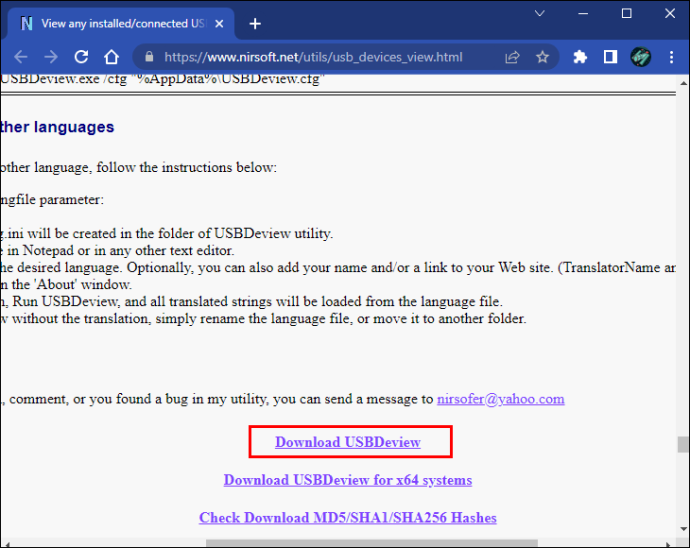Click the horizontal scrollbar thumb
Image resolution: width=690 pixels, height=548 pixels.
tap(372, 543)
